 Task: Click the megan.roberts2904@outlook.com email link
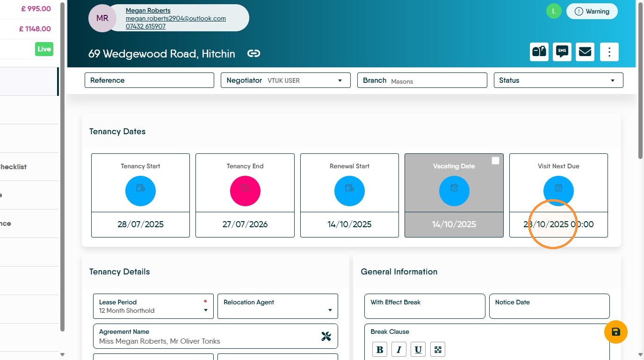click(x=176, y=18)
